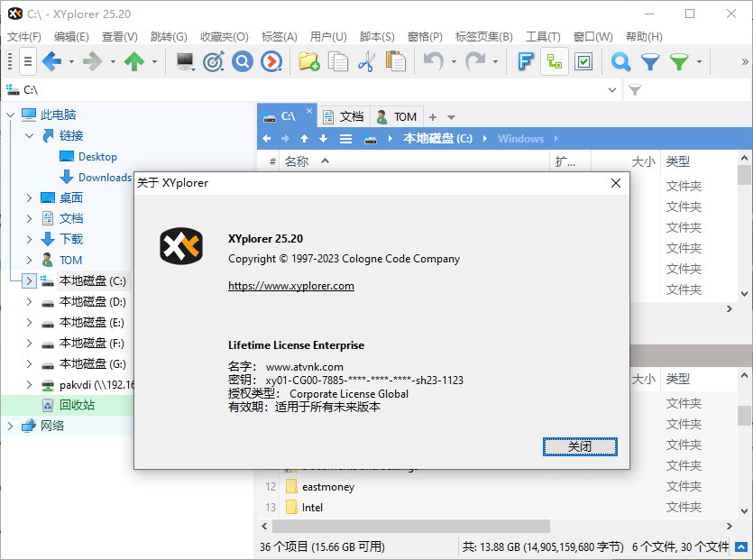Open the drives monitor icon in toolbar
The height and width of the screenshot is (560, 753).
pos(185,61)
